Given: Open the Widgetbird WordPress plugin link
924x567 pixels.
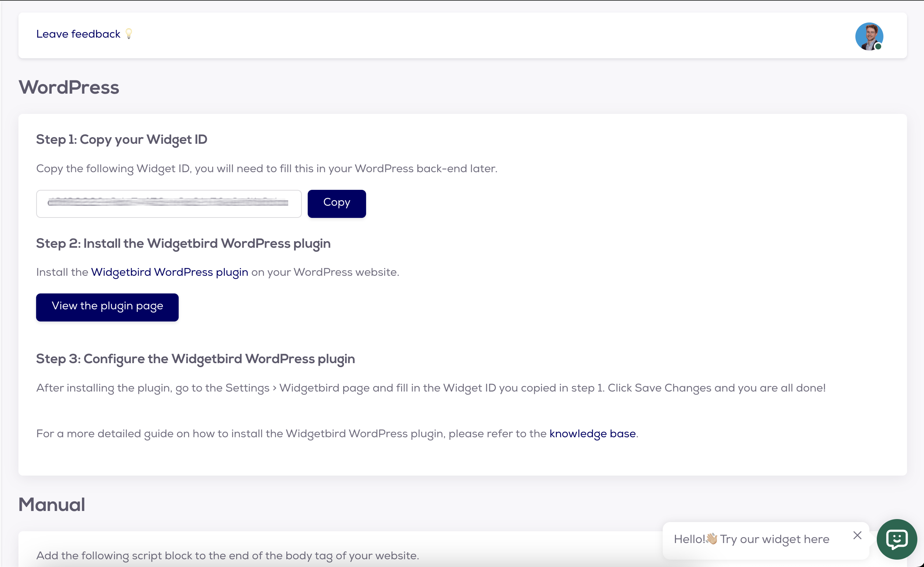Looking at the screenshot, I should click(x=169, y=272).
